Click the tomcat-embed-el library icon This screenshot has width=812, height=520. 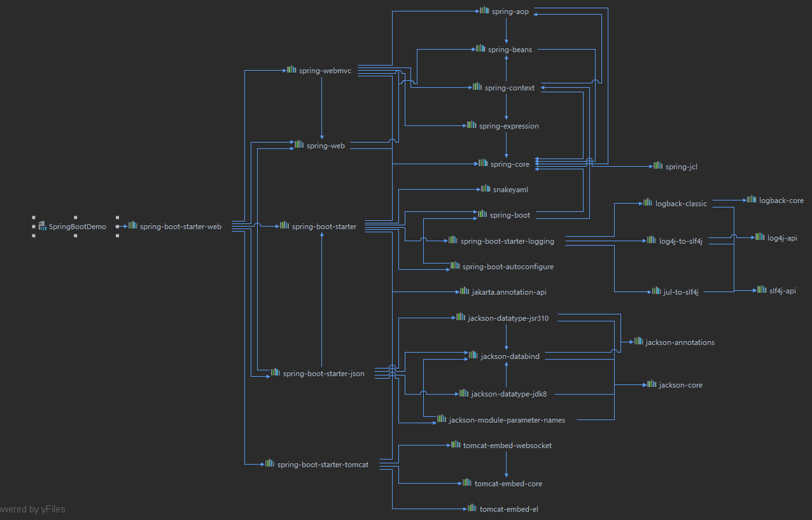click(x=472, y=508)
